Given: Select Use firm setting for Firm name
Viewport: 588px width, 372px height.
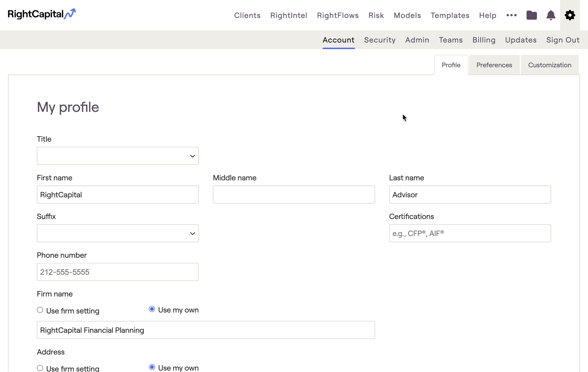Looking at the screenshot, I should point(40,310).
